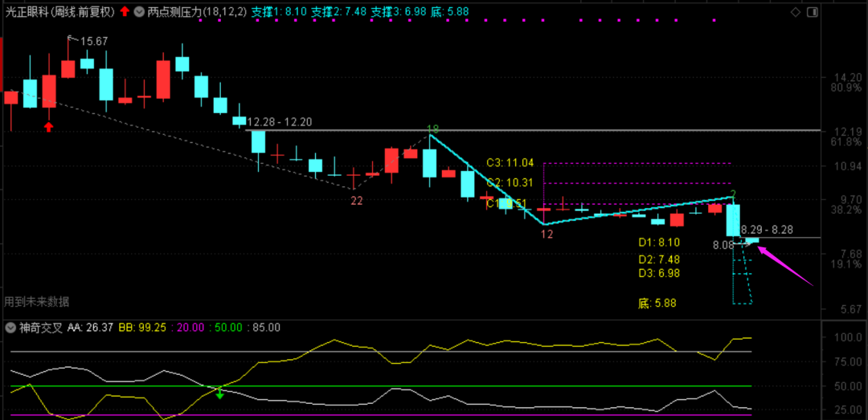Click the BB: 99.25 readout
Image resolution: width=868 pixels, height=420 pixels.
141,328
